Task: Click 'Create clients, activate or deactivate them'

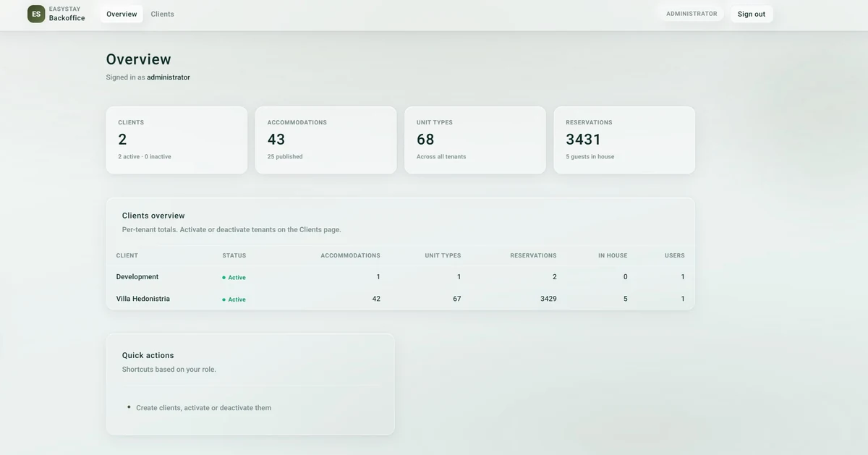Action: pos(204,408)
